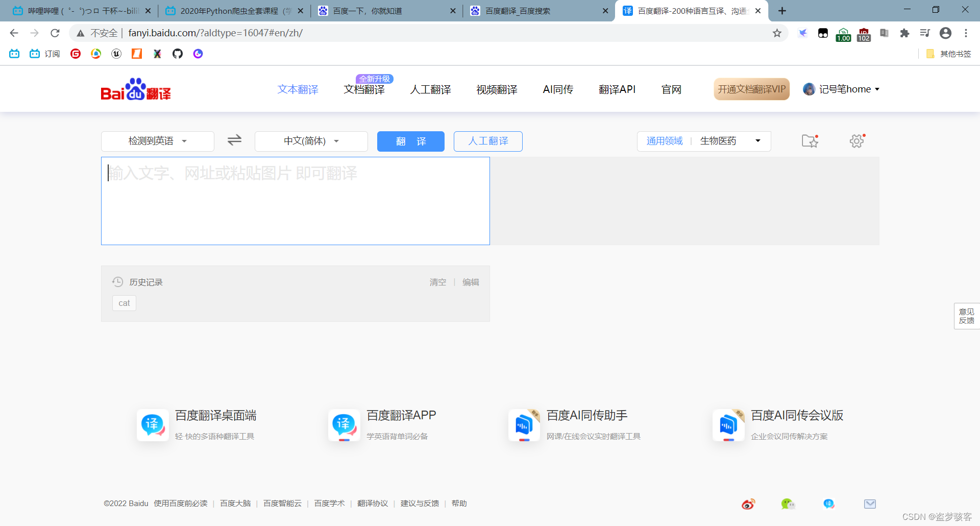Open the 视频翻译 nav item
Screen dimensions: 980x526
[x=497, y=89]
